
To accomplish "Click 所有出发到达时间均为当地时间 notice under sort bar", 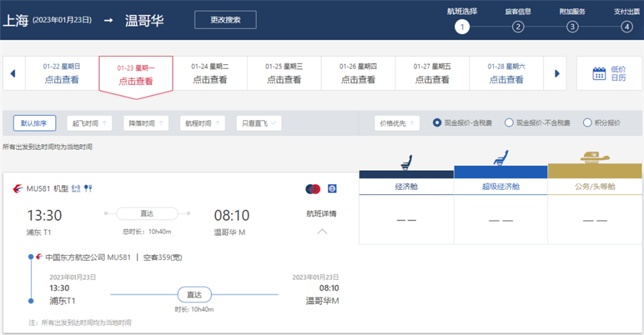I will point(48,147).
